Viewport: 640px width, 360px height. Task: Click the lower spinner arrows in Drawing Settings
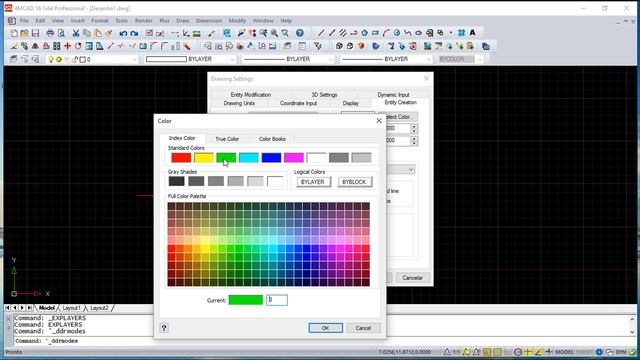[x=414, y=141]
